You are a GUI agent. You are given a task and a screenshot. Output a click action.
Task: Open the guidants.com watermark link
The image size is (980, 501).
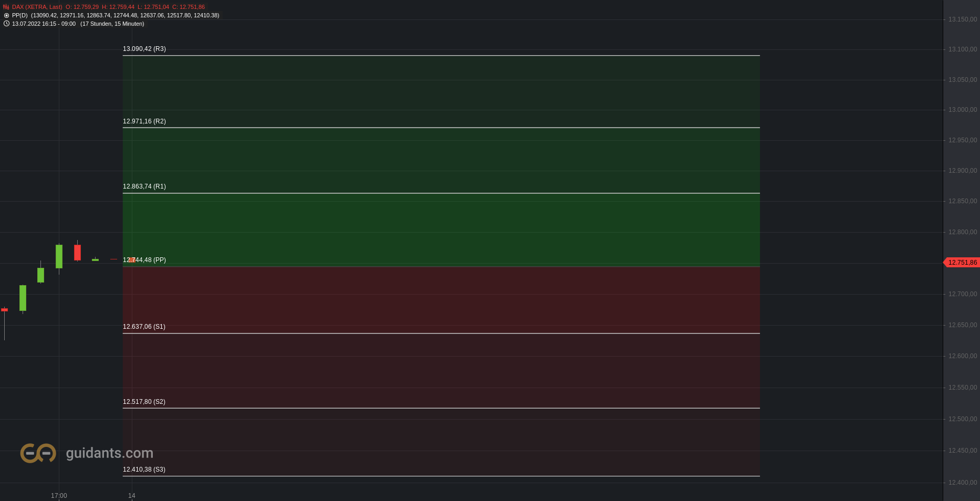(110, 453)
